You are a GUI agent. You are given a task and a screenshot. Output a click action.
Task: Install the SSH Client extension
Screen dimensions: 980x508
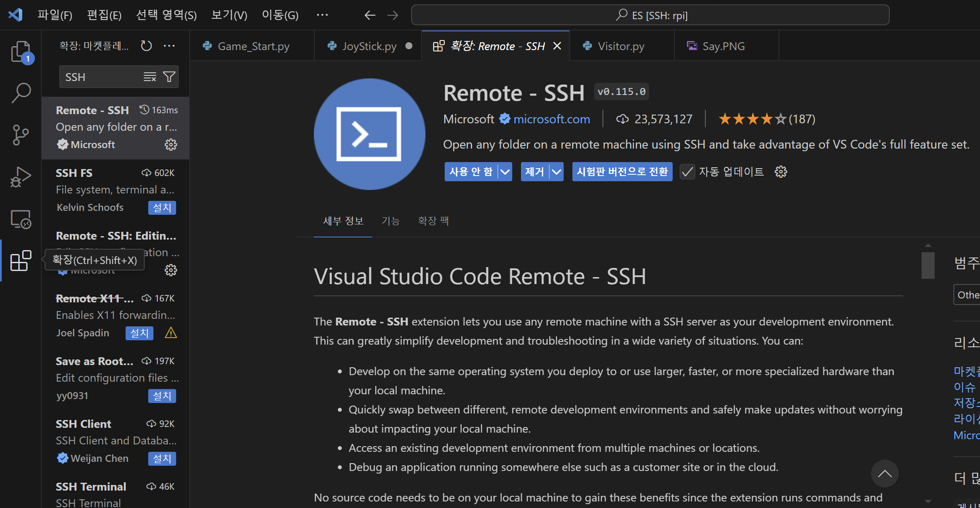tap(162, 459)
